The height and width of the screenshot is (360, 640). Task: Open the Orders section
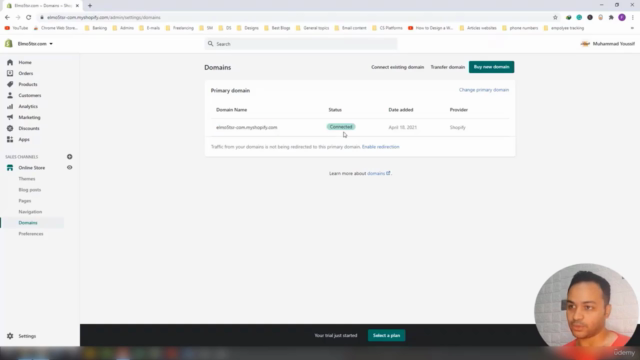(25, 73)
